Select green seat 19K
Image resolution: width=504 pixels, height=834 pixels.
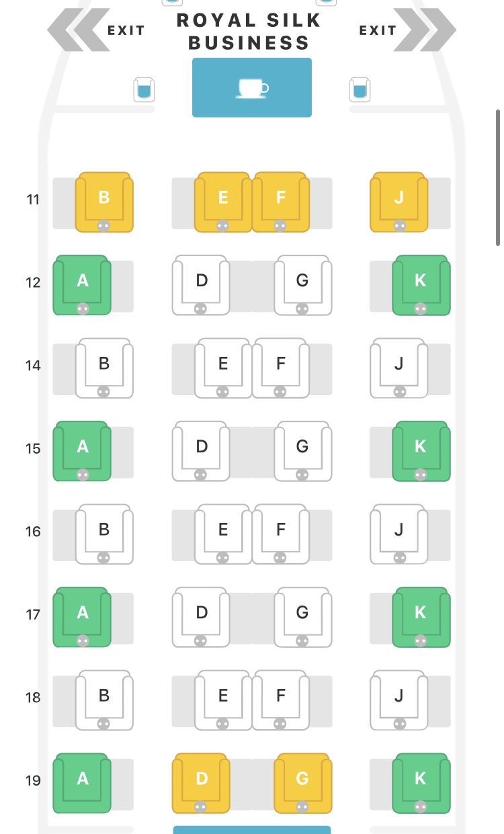pos(421,782)
